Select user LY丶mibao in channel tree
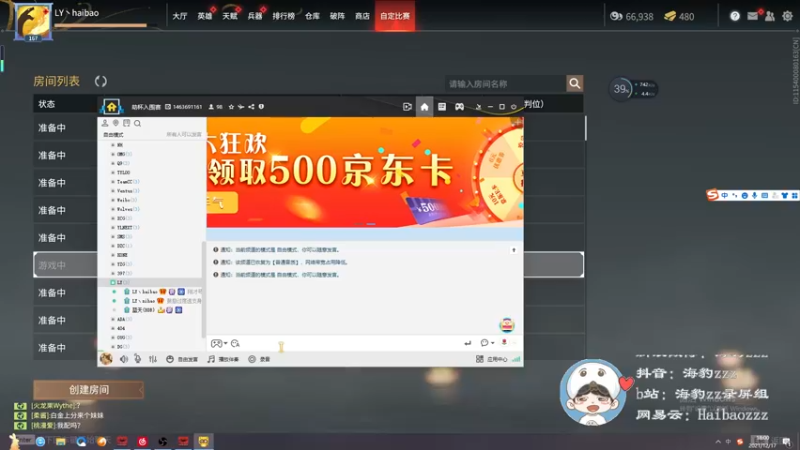Screen dimensions: 800x450 [143, 301]
